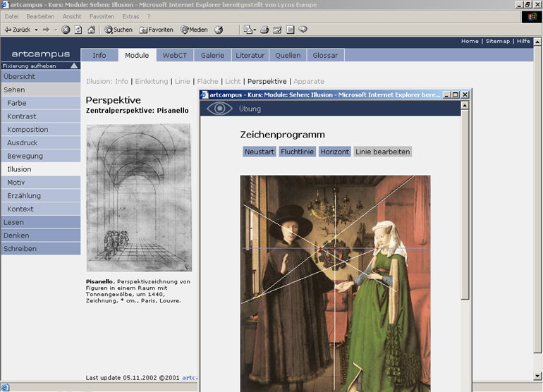Open the Favoriten toolbar button
The image size is (543, 392).
[x=157, y=30]
